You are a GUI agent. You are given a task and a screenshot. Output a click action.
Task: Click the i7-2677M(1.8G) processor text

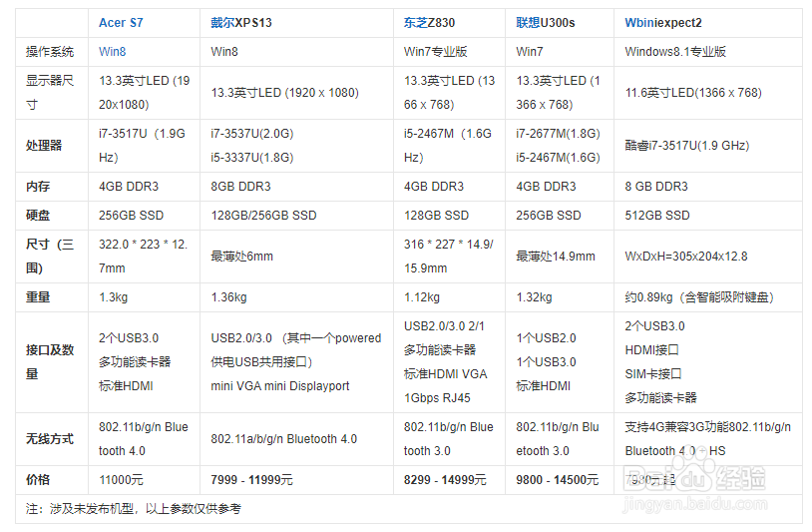(x=558, y=134)
